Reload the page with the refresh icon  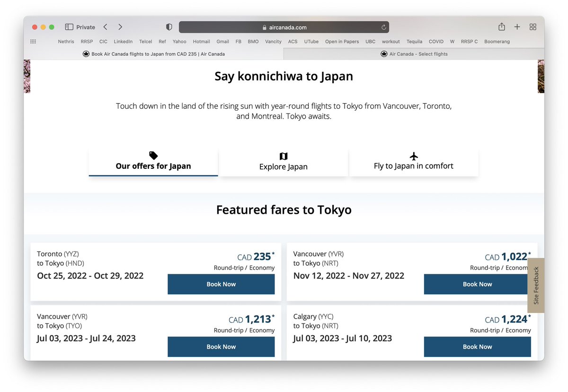pyautogui.click(x=383, y=27)
